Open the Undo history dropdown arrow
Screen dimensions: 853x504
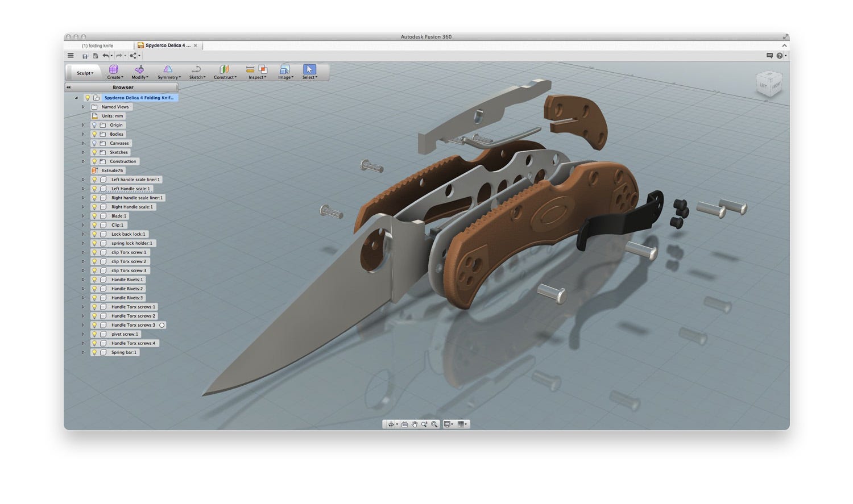(x=111, y=56)
